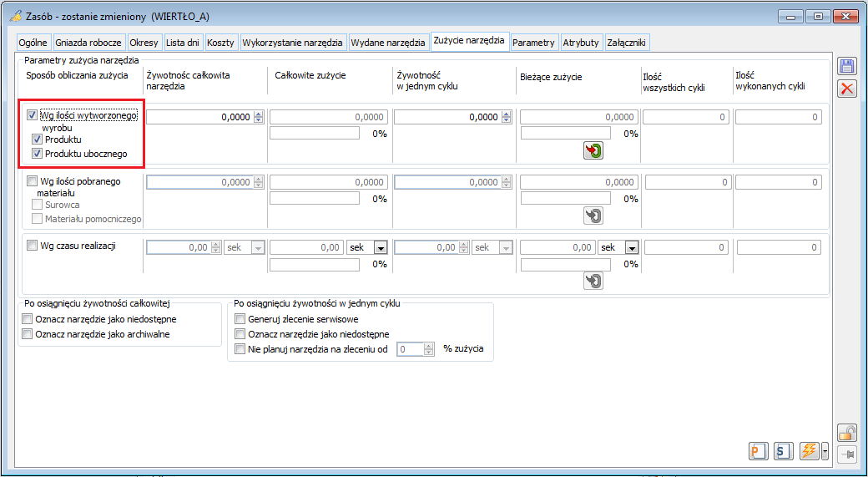Image resolution: width=868 pixels, height=477 pixels.
Task: Click the stepper of the Żywotność w jednym cyklu field in the product quantity row
Action: coord(506,117)
